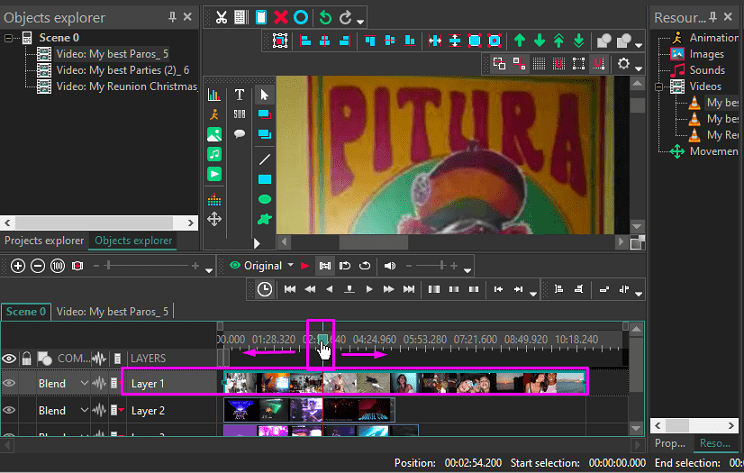
Task: Add a movement object
Action: point(214,219)
